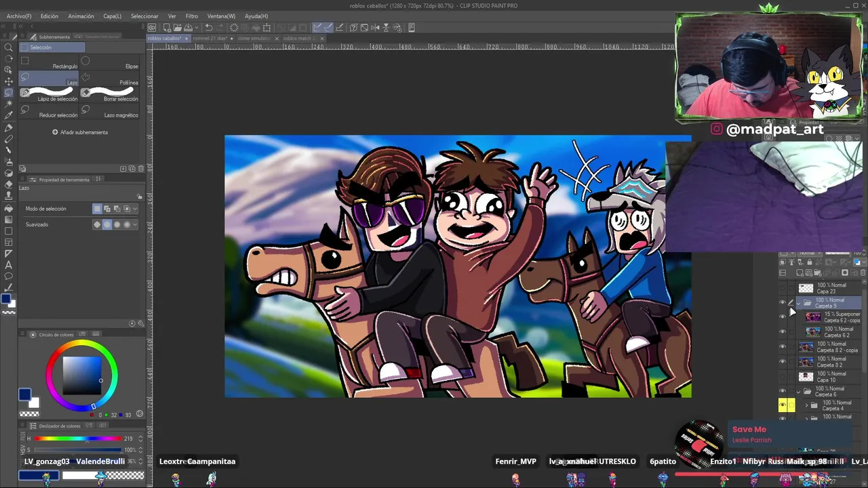868x488 pixels.
Task: Choose the Elipse selection subtool
Action: (x=111, y=62)
